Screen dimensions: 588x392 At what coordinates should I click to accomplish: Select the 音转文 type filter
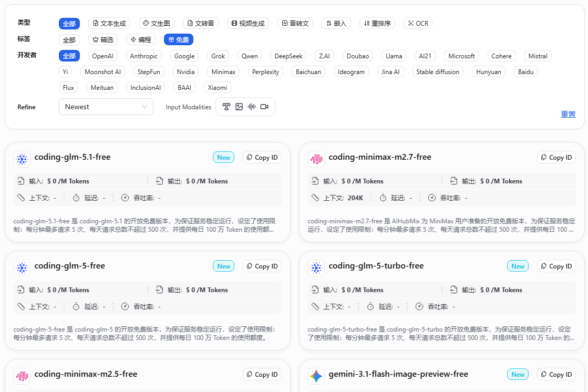pyautogui.click(x=295, y=23)
